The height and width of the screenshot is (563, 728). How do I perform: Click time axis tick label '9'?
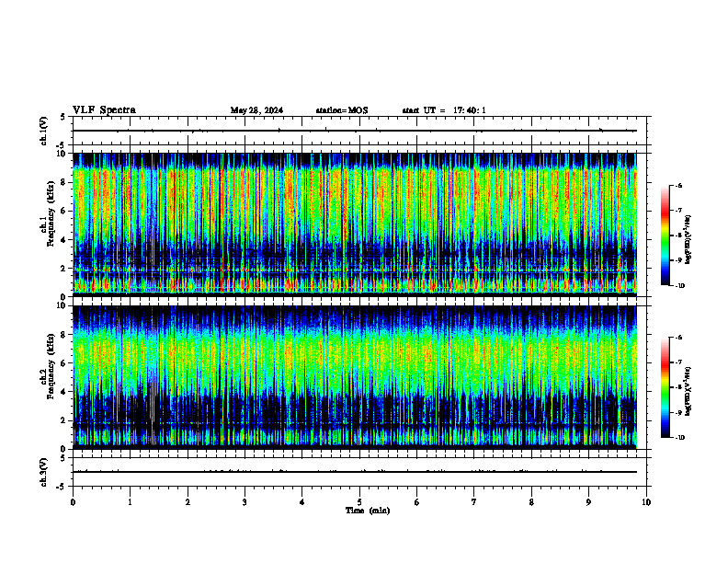tap(588, 502)
